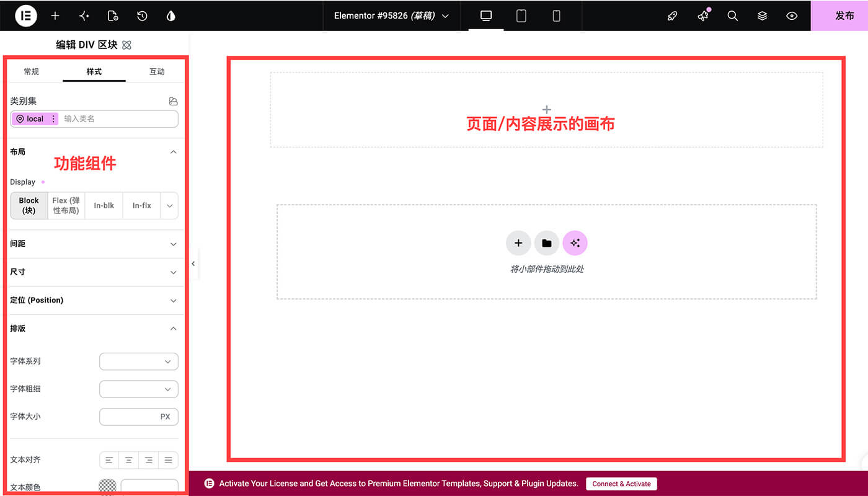Click the pink AI sparkle button on canvas
The width and height of the screenshot is (868, 496).
(x=575, y=243)
